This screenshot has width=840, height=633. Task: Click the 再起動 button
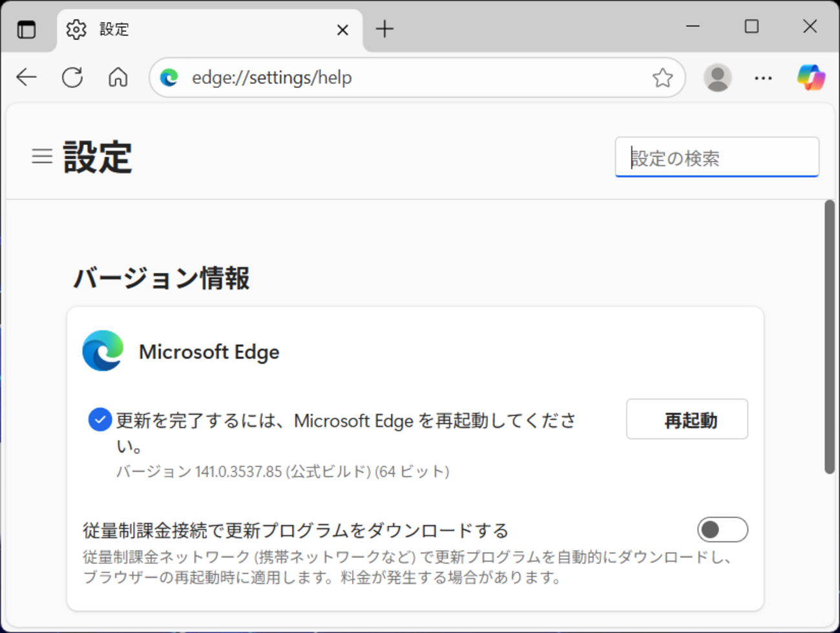[687, 419]
